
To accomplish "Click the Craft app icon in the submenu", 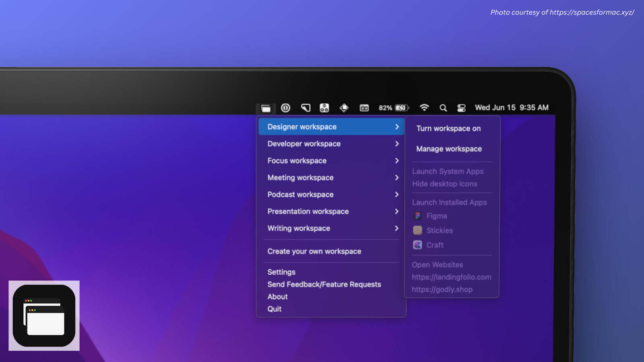I will [418, 245].
